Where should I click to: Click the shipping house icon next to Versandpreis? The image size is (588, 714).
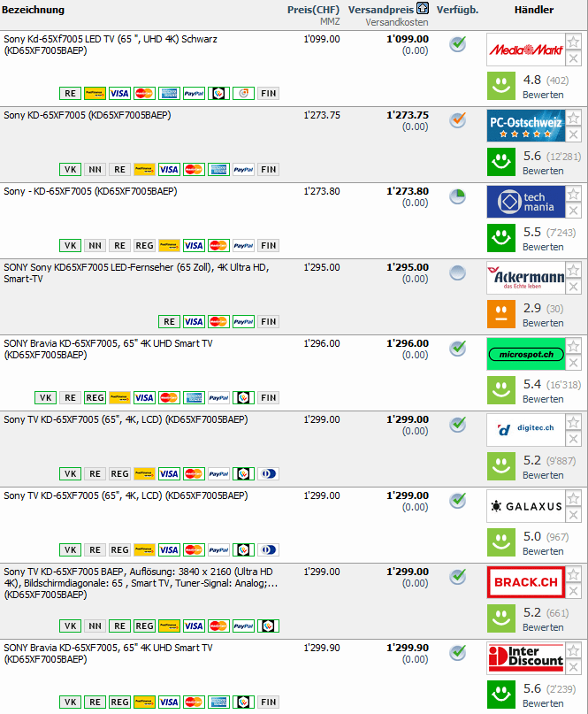tap(423, 9)
